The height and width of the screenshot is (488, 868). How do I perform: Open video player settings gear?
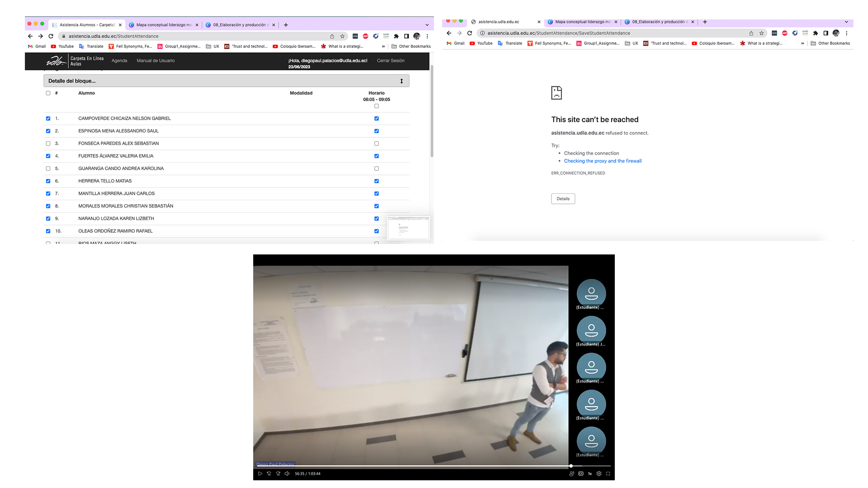599,474
